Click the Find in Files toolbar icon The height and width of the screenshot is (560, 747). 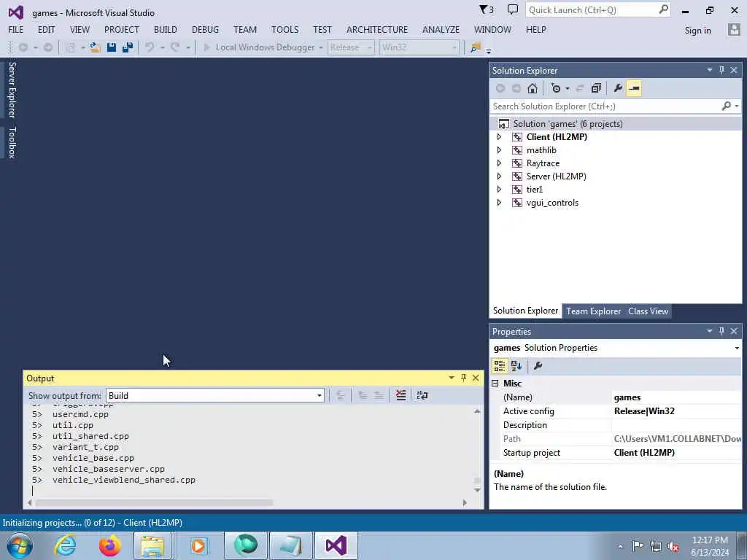tap(476, 47)
